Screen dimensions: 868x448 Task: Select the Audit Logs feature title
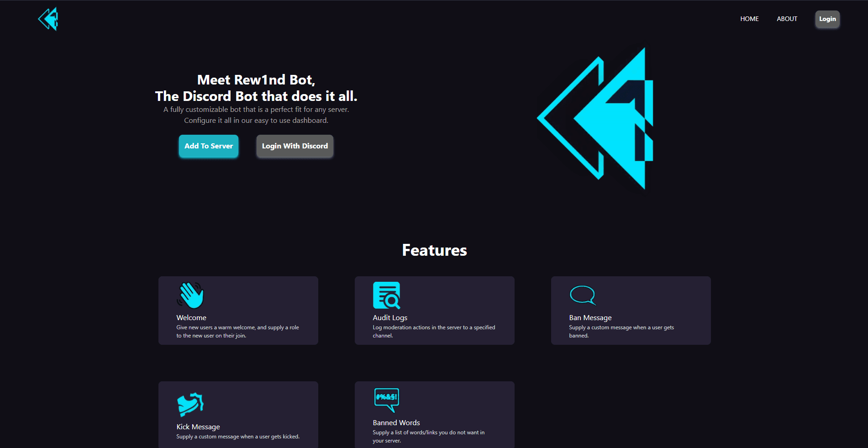(390, 318)
